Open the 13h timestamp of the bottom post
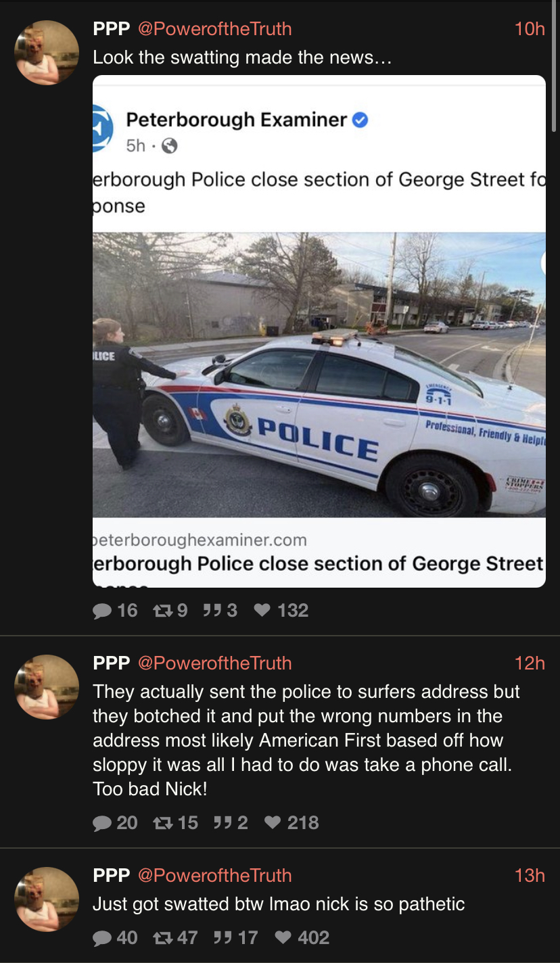The height and width of the screenshot is (963, 560). (x=530, y=875)
